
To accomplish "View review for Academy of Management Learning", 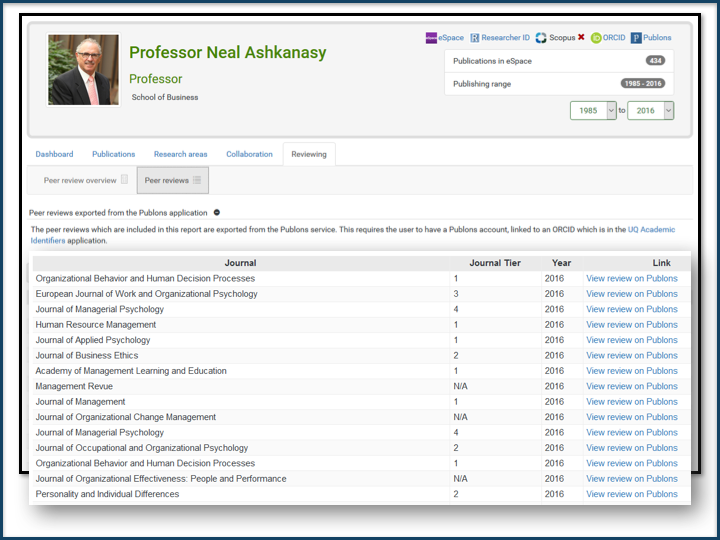I will click(632, 371).
